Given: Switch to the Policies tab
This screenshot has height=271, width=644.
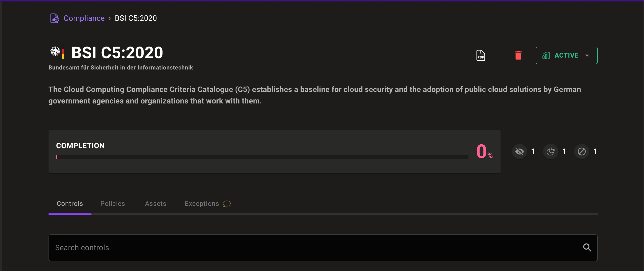Looking at the screenshot, I should 112,203.
